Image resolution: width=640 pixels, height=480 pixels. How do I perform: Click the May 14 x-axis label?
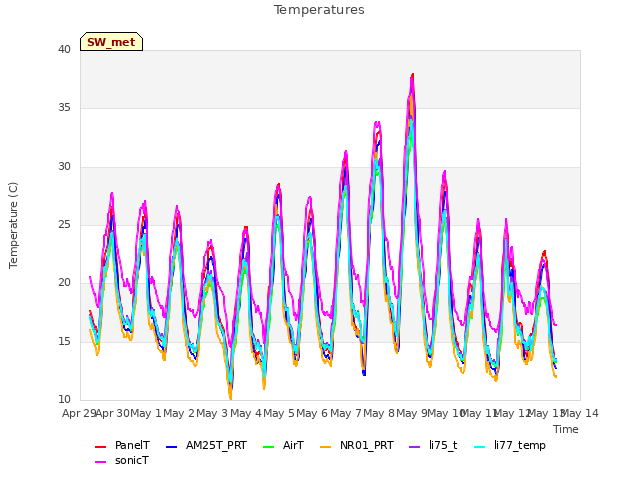click(x=580, y=413)
